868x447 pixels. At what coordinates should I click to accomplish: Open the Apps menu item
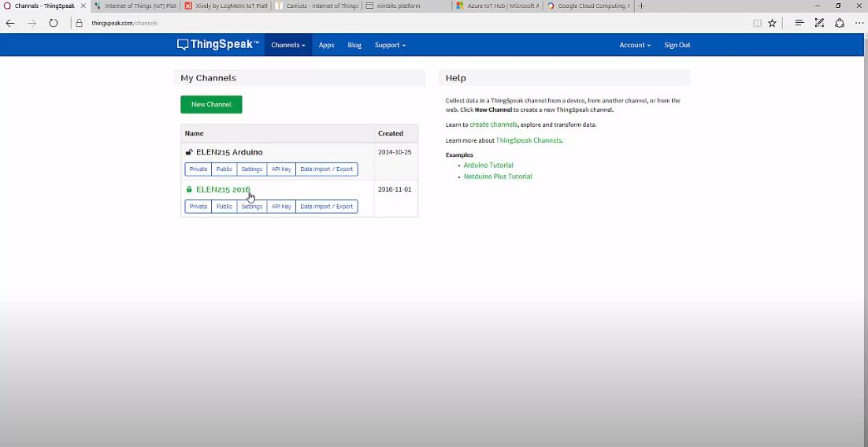pos(326,45)
